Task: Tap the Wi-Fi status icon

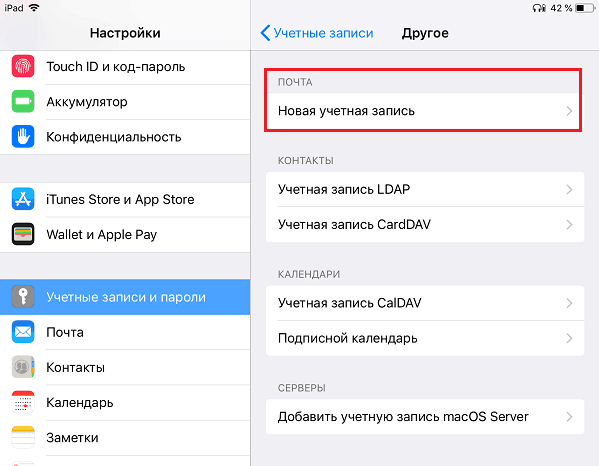Action: pyautogui.click(x=34, y=8)
